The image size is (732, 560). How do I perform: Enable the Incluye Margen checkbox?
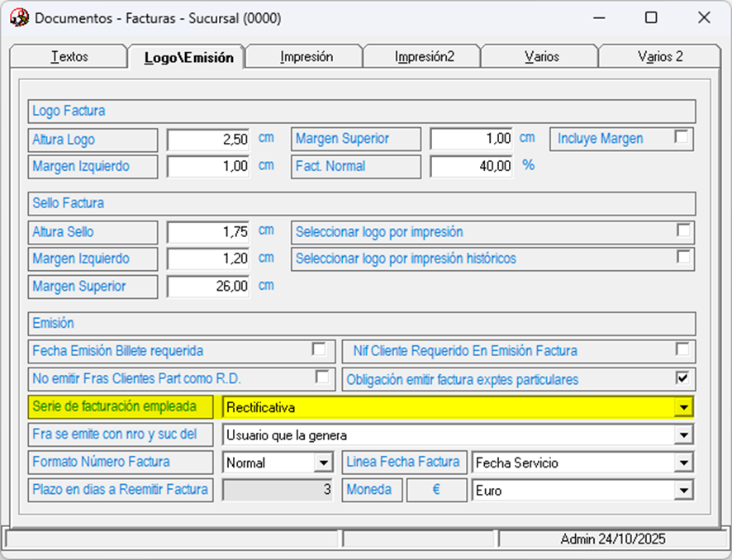[682, 138]
